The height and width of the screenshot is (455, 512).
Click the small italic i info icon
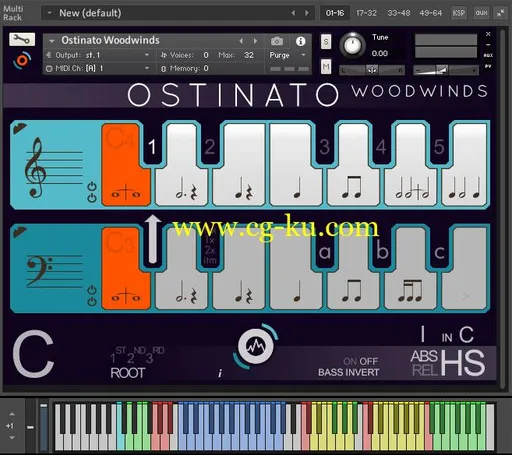220,373
